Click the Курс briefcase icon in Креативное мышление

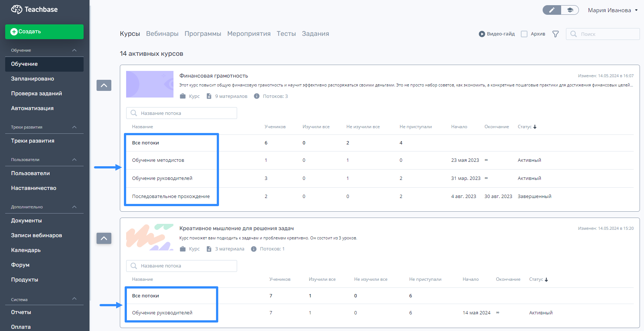(x=183, y=249)
